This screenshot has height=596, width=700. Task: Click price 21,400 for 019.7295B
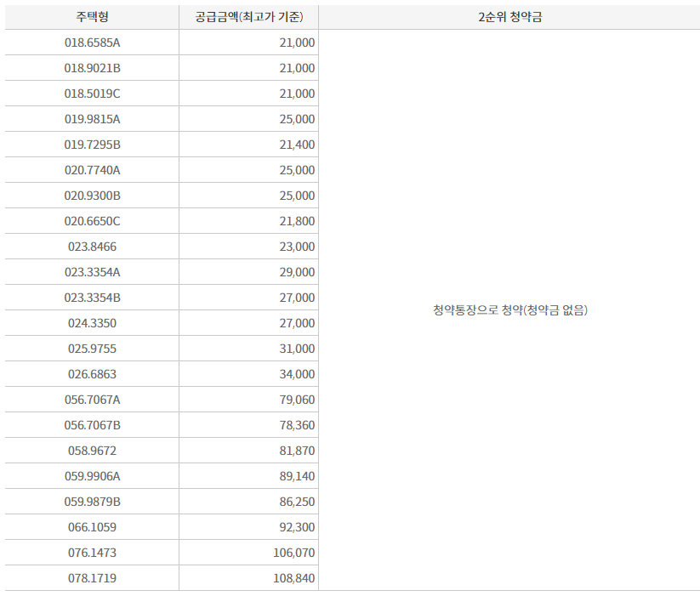coord(297,145)
